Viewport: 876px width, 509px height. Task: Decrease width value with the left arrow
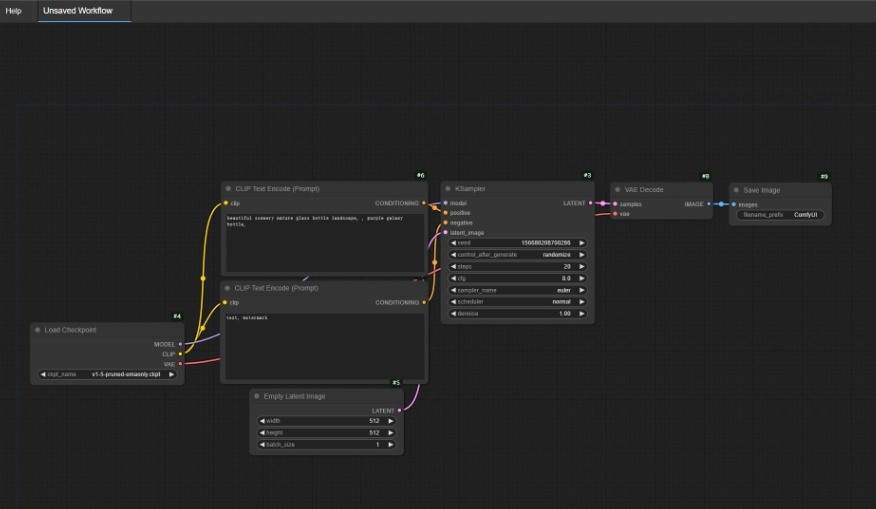[262, 421]
